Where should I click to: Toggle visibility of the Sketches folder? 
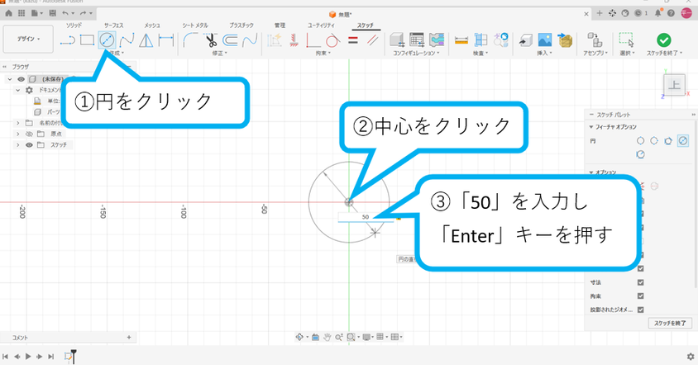[29, 145]
